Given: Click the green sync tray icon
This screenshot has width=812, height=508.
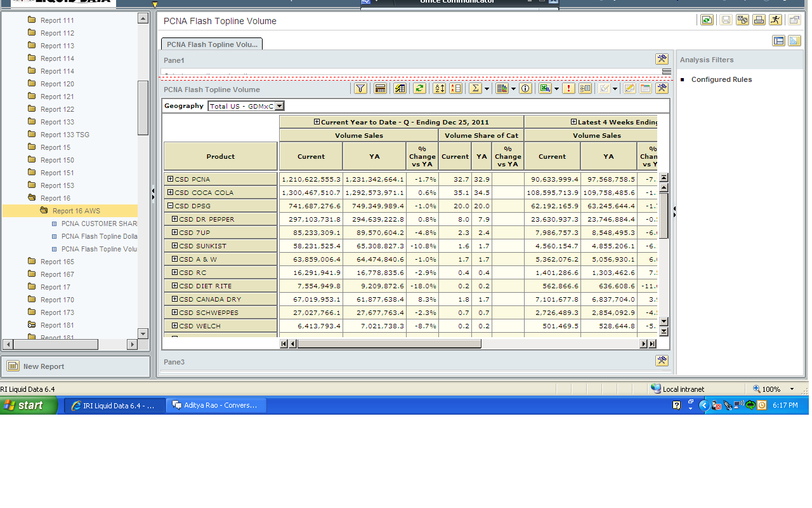Looking at the screenshot, I should pos(750,405).
